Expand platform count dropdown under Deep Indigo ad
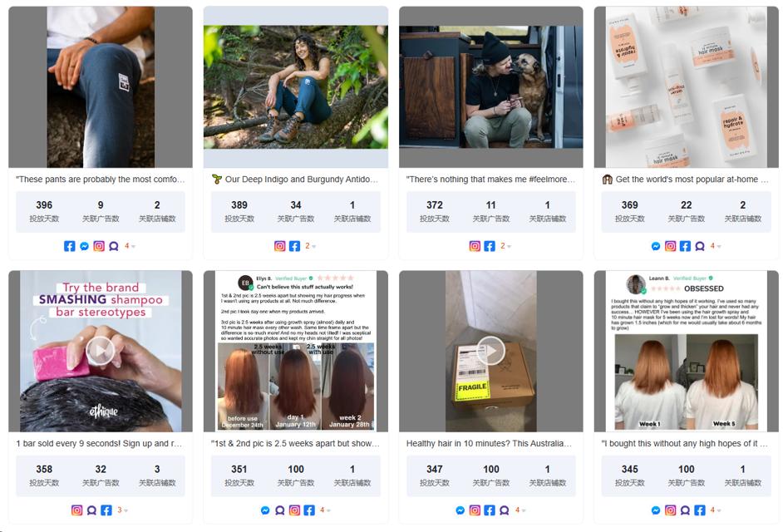The height and width of the screenshot is (532, 783). pyautogui.click(x=310, y=246)
